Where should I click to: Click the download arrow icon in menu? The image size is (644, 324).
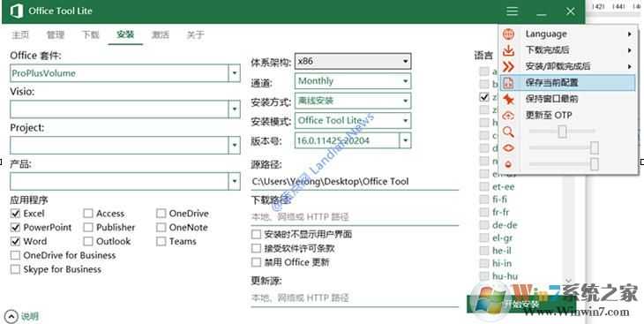coord(508,50)
